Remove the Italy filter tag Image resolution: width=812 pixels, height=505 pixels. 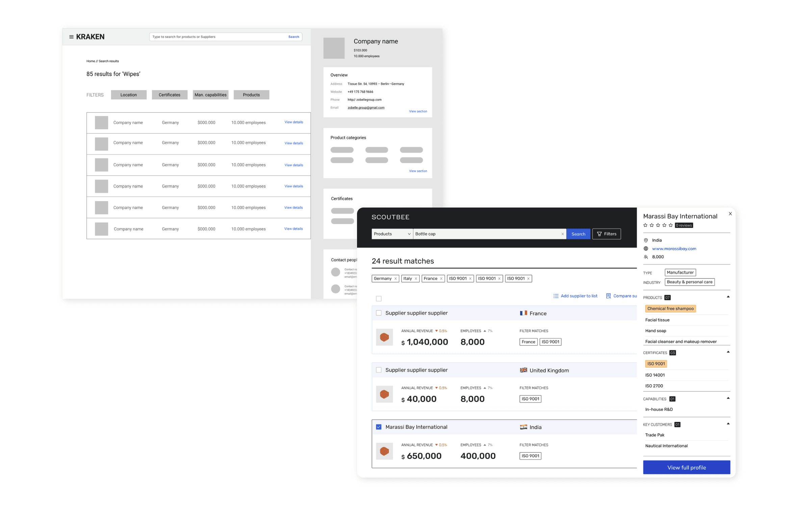coord(416,279)
